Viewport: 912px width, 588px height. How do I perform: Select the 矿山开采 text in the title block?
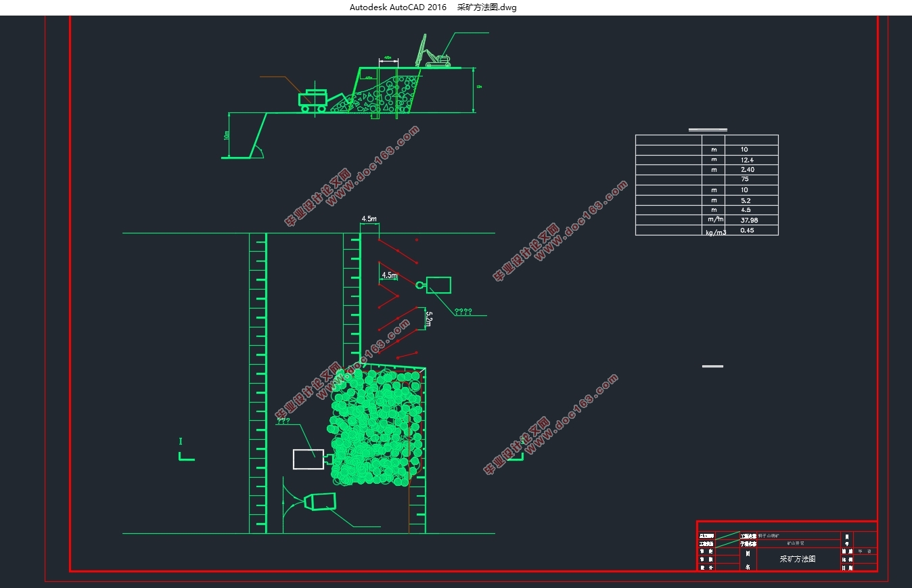(796, 543)
